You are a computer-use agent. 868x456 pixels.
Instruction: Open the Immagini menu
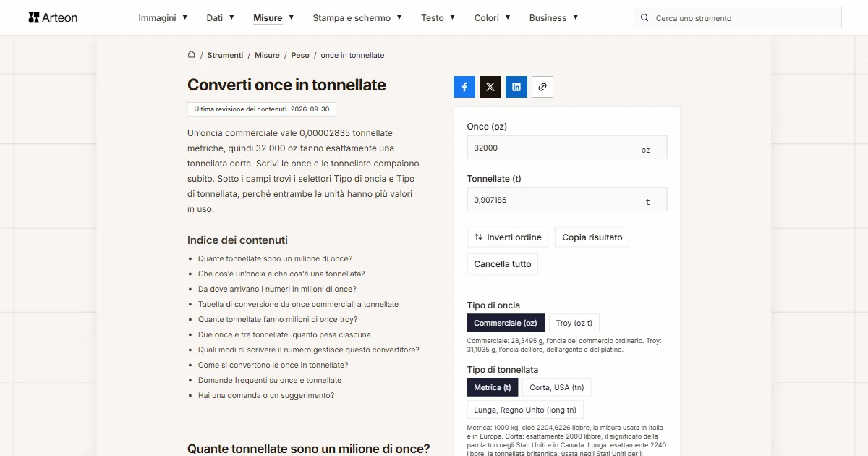click(158, 18)
